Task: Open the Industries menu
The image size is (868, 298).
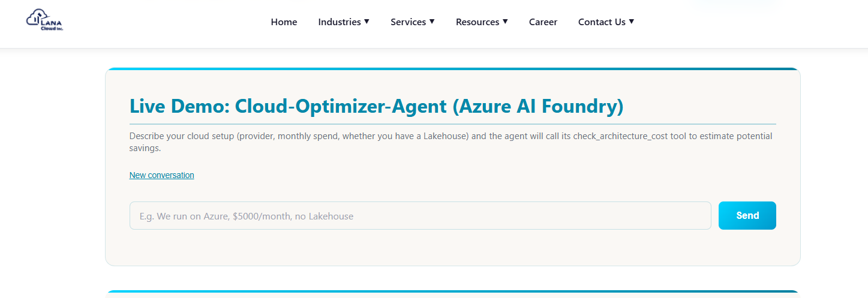Action: [x=340, y=22]
